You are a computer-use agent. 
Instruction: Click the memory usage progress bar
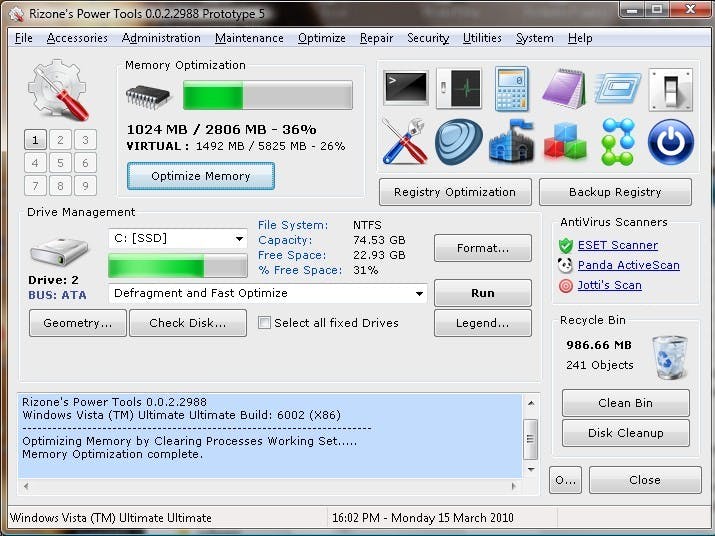click(x=268, y=95)
